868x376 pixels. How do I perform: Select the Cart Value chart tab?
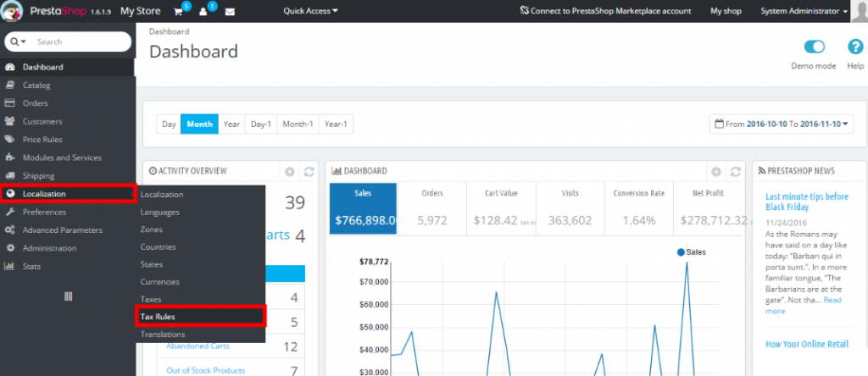(500, 208)
